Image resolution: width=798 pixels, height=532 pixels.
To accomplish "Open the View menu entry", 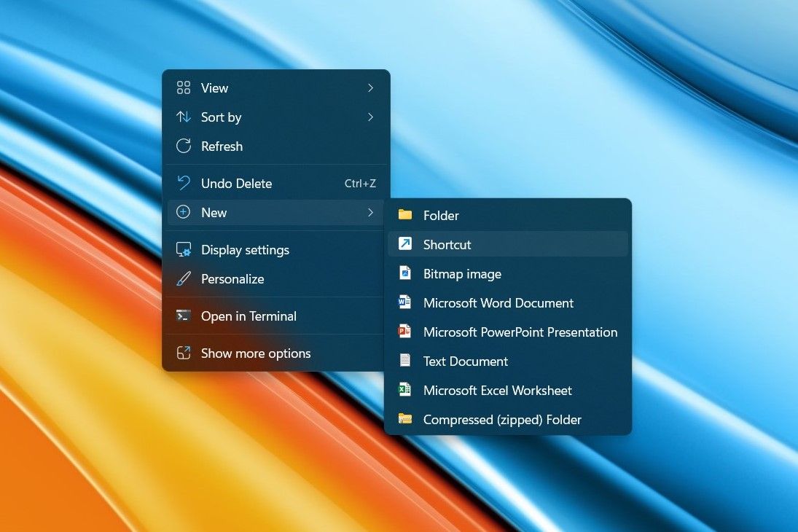I will 276,88.
